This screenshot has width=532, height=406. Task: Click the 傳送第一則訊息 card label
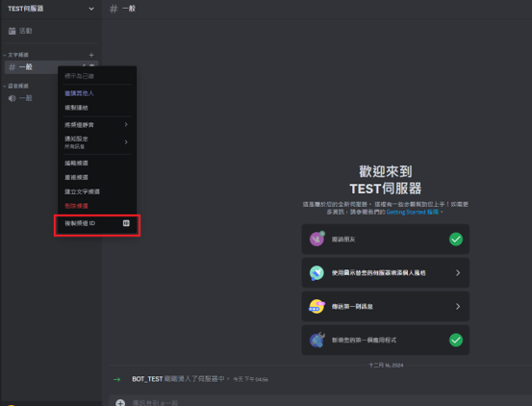point(352,307)
